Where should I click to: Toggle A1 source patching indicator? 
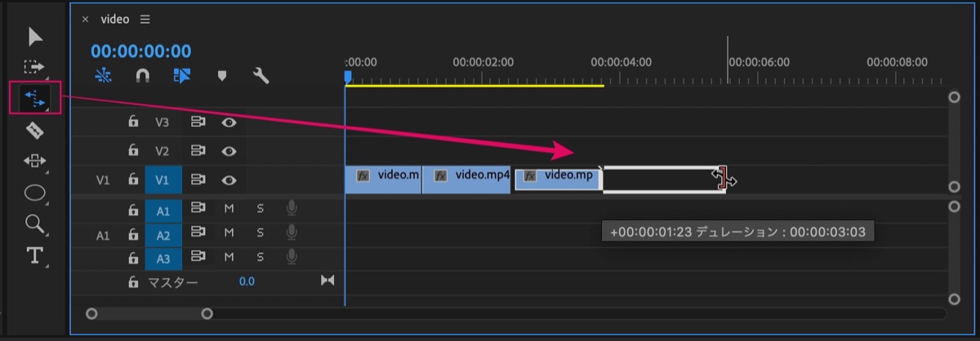tap(103, 236)
